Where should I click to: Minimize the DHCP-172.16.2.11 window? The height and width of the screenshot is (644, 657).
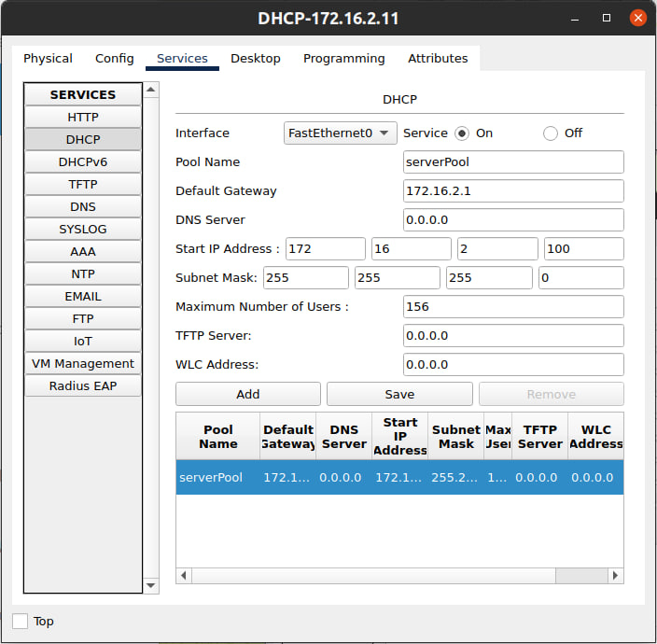[x=575, y=18]
